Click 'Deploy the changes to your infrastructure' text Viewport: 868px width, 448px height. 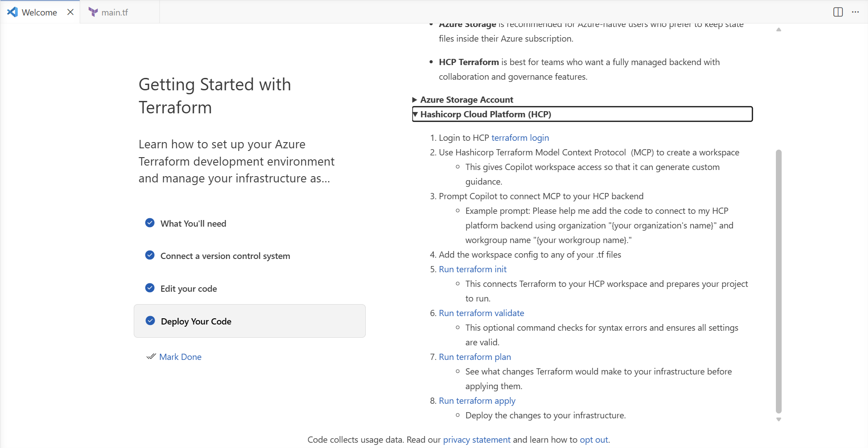pos(546,415)
